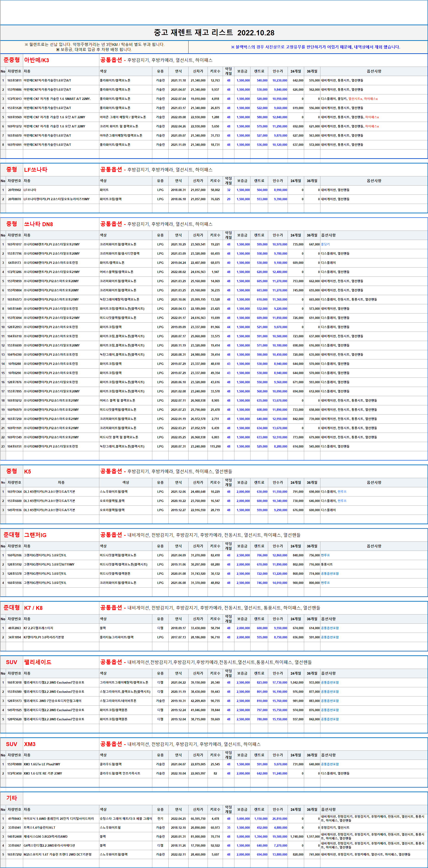
Task: Select the 'K7 / K8' section heading
Action: [33, 608]
